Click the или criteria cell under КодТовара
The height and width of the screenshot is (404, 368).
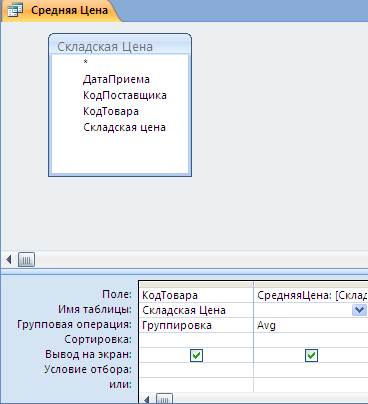pos(196,385)
